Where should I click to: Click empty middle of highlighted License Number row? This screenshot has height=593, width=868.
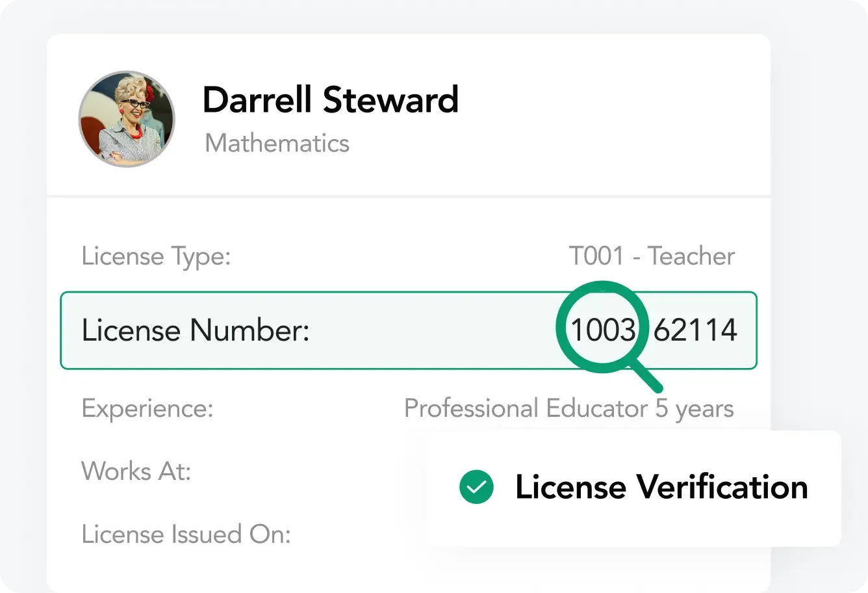click(x=429, y=330)
